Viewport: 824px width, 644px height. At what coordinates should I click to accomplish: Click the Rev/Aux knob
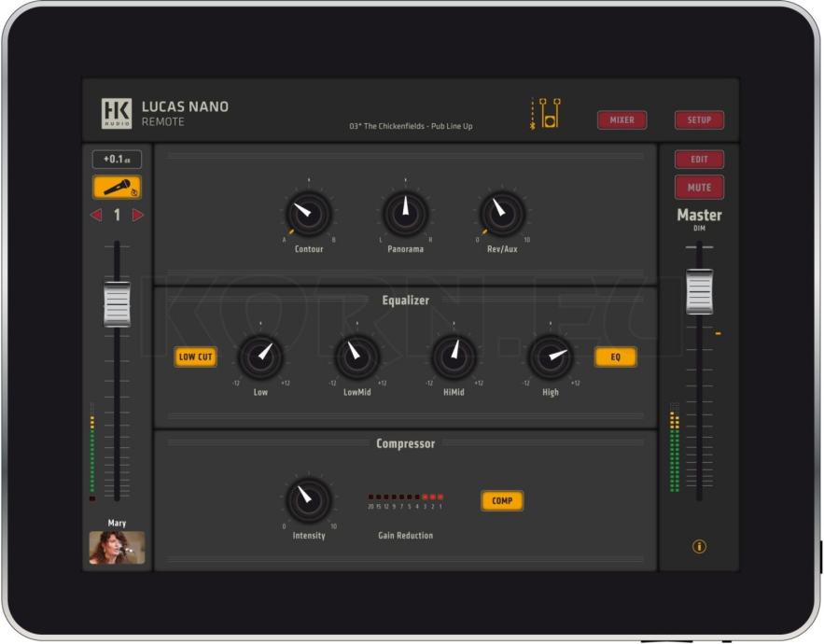pyautogui.click(x=502, y=214)
